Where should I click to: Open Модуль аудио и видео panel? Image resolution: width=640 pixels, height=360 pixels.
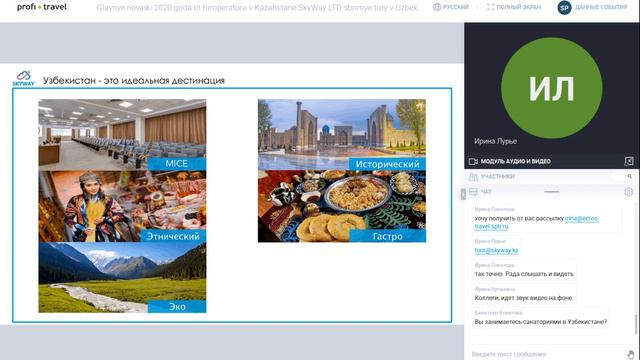(x=516, y=162)
